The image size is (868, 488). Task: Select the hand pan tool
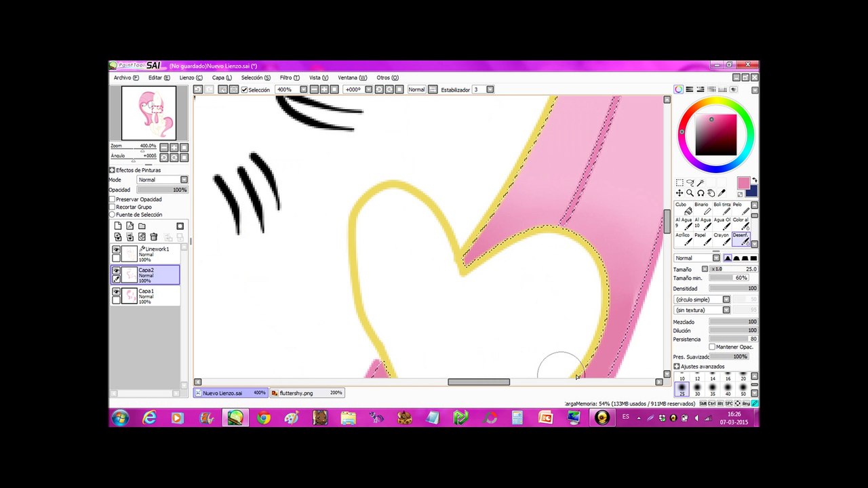tap(711, 193)
